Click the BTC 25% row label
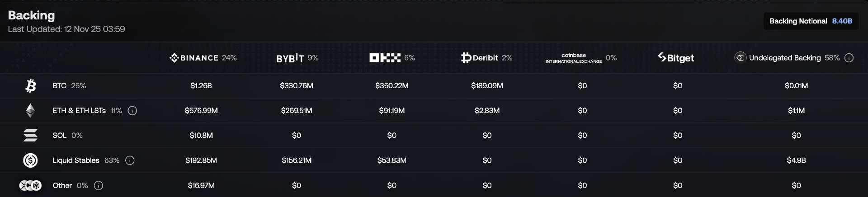868x197 pixels. 69,85
